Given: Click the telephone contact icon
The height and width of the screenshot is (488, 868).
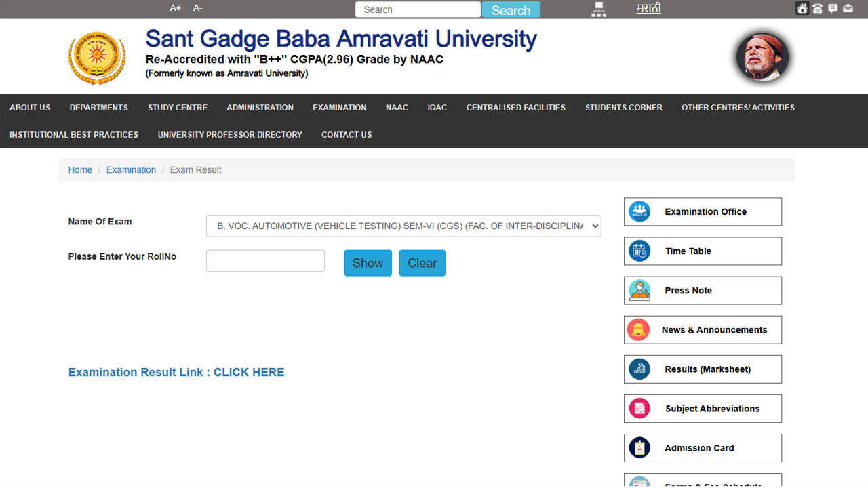Looking at the screenshot, I should 817,8.
